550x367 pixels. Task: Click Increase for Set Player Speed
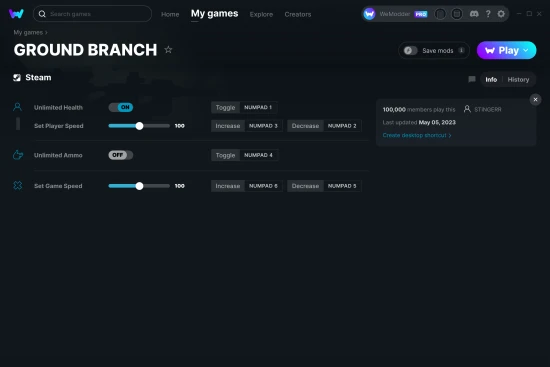point(228,126)
